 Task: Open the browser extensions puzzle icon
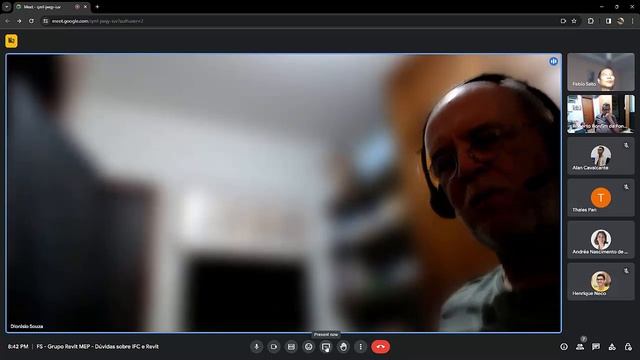(591, 21)
